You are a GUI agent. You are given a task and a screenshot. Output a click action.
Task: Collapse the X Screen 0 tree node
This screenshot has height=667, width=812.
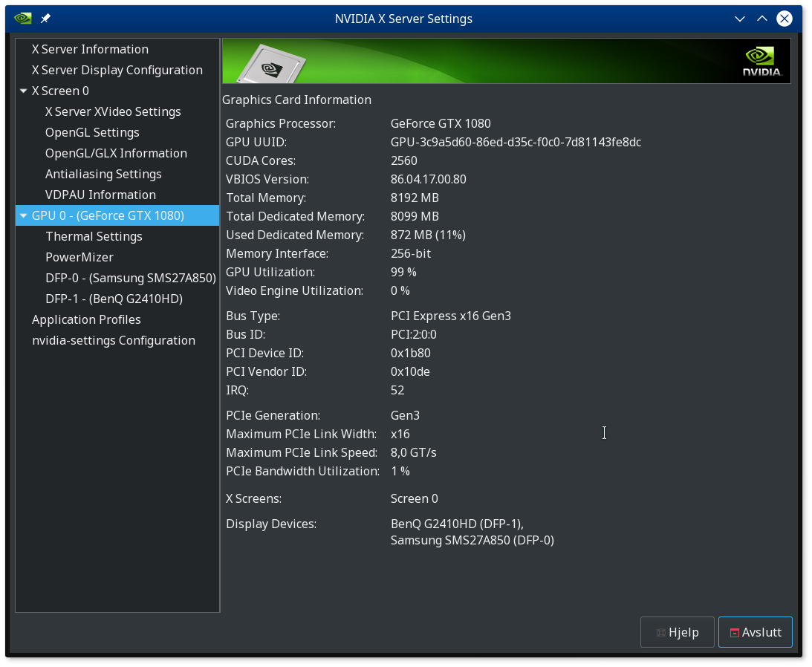pos(23,91)
